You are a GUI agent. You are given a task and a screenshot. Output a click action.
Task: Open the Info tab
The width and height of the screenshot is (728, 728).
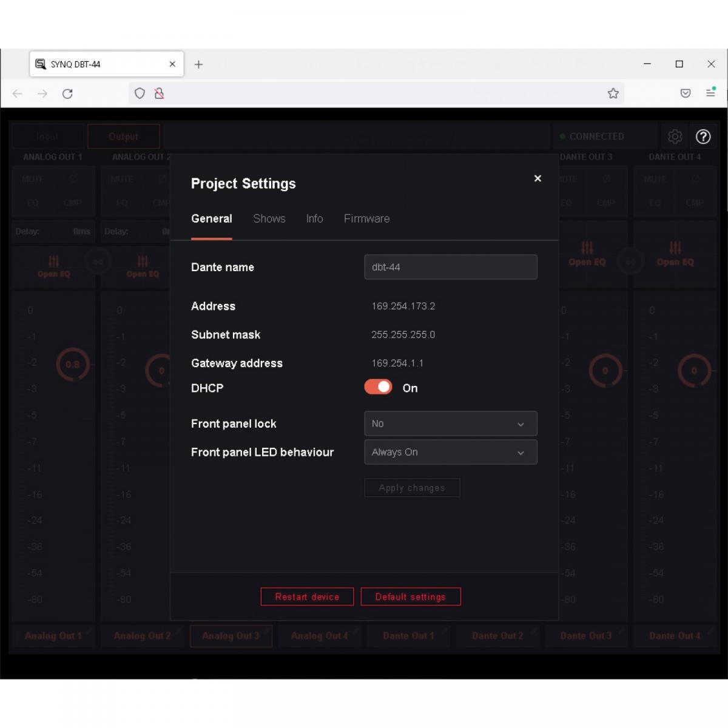[314, 218]
